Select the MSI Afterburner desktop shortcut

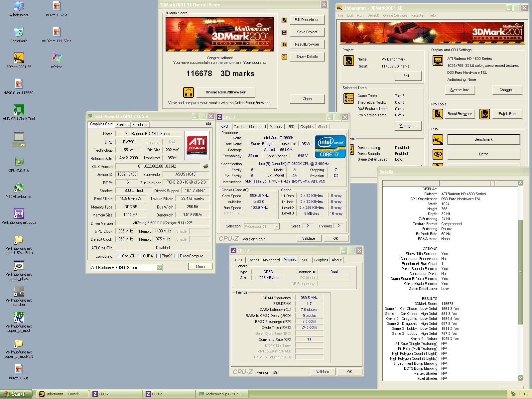tap(19, 191)
